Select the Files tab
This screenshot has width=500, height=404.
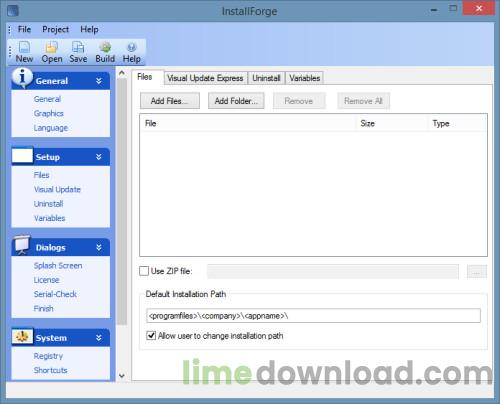(x=145, y=77)
